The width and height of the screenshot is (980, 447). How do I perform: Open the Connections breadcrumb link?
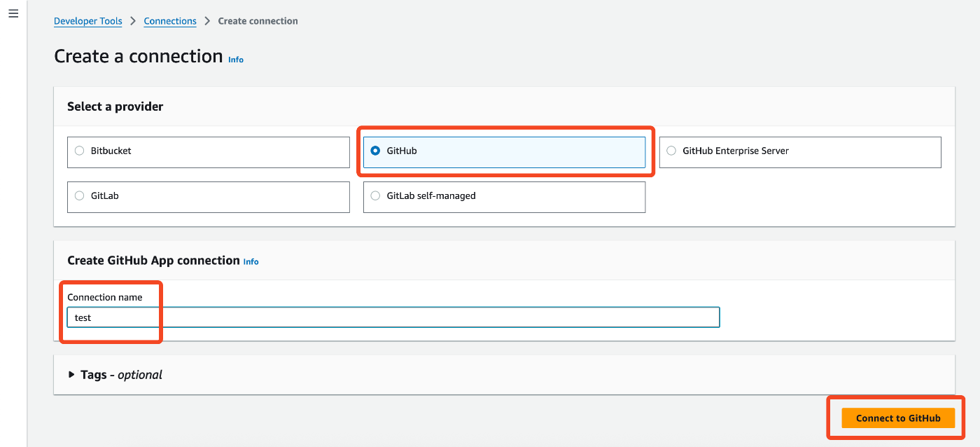(x=170, y=21)
